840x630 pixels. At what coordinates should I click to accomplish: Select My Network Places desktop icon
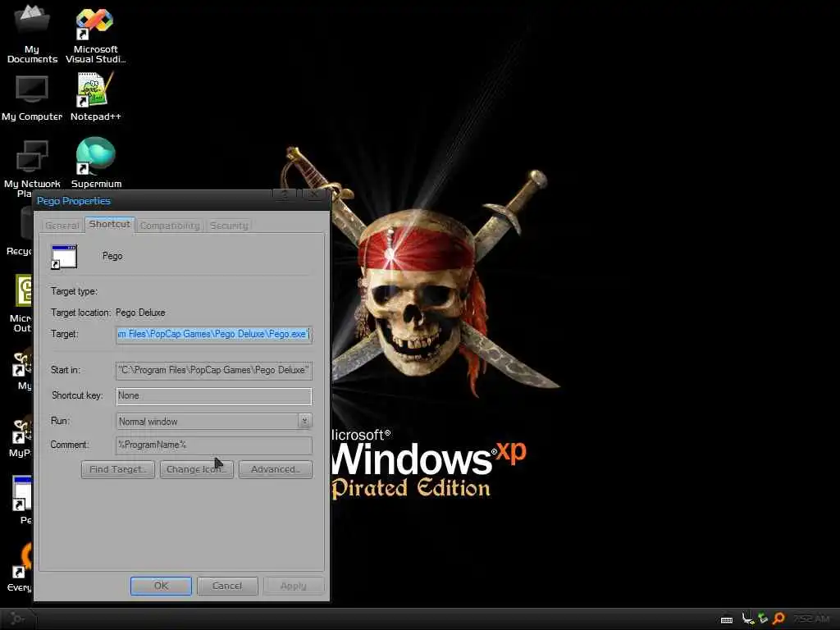click(32, 164)
